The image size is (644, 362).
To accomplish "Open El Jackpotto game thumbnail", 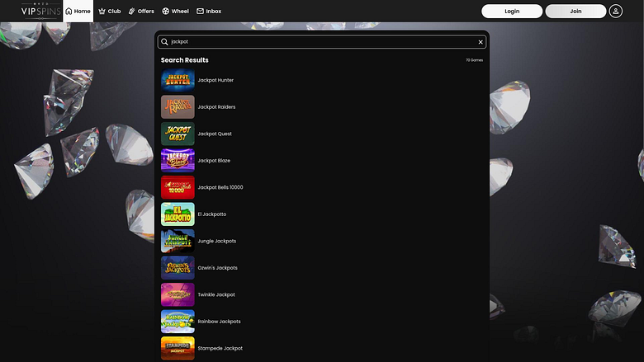I will pyautogui.click(x=178, y=214).
